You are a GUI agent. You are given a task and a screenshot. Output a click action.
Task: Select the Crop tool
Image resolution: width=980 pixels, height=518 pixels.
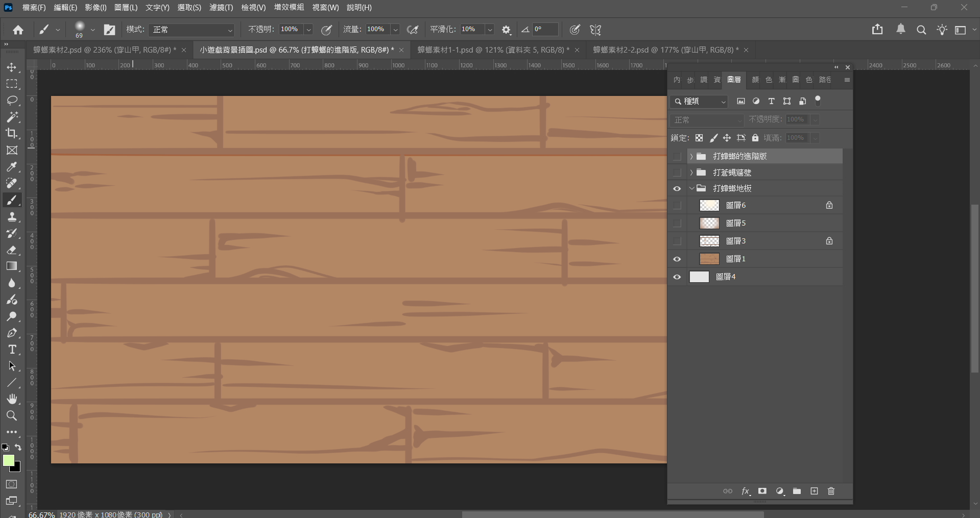12,134
